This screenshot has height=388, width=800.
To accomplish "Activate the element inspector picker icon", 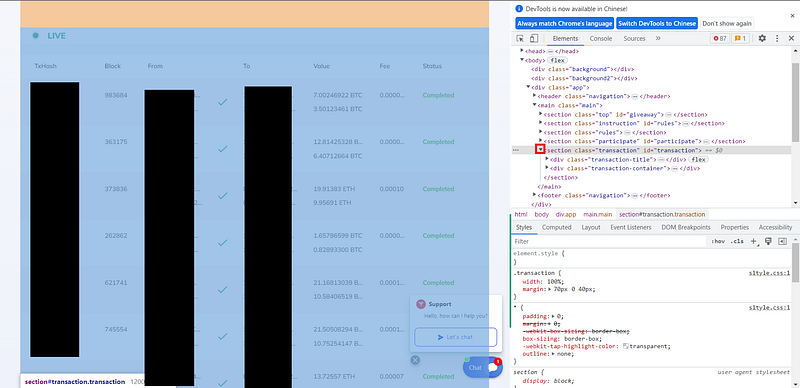I will [x=520, y=38].
